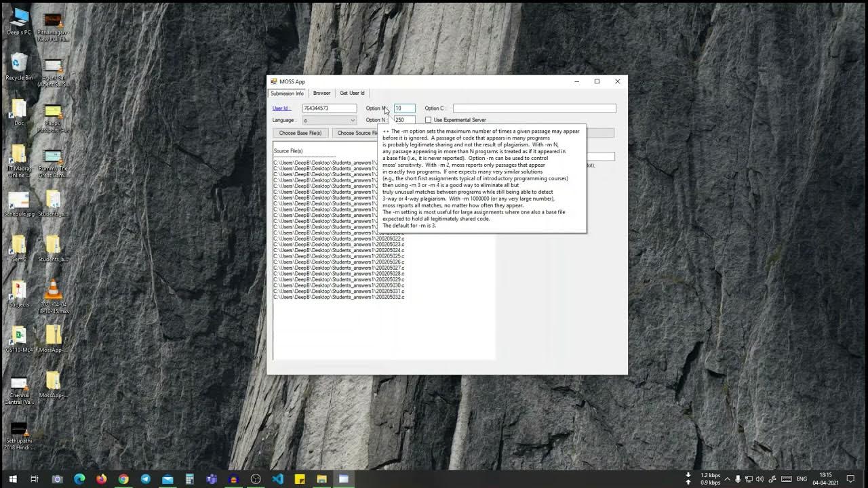Open the VLC 2021-04-04 mkv recording
Image resolution: width=868 pixels, height=488 pixels.
(53, 296)
